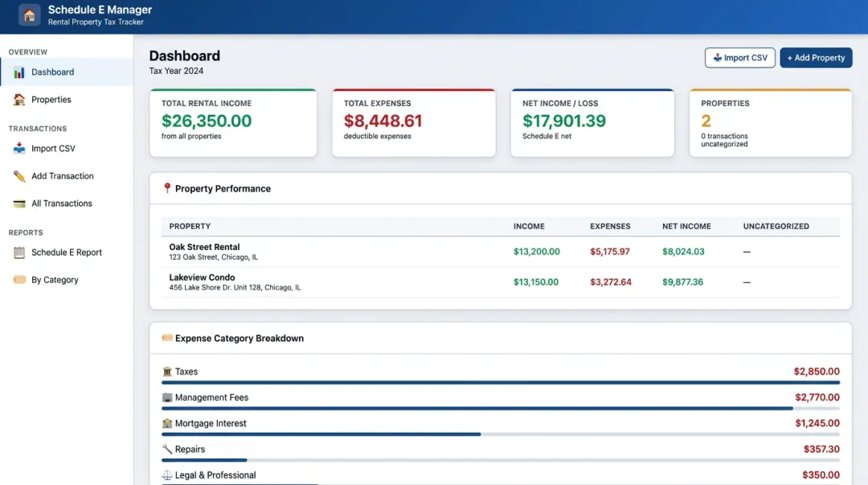Click the PROPERTY column header
The width and height of the screenshot is (868, 485).
tap(190, 226)
